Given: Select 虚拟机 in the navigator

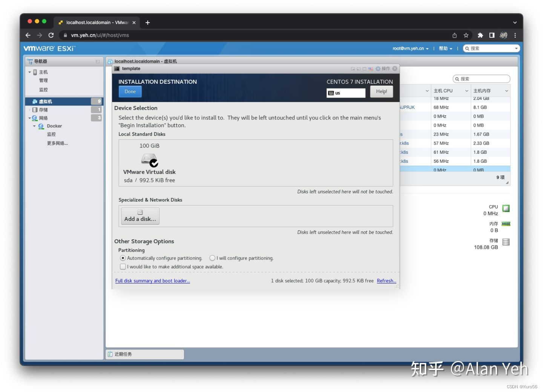Looking at the screenshot, I should point(64,101).
